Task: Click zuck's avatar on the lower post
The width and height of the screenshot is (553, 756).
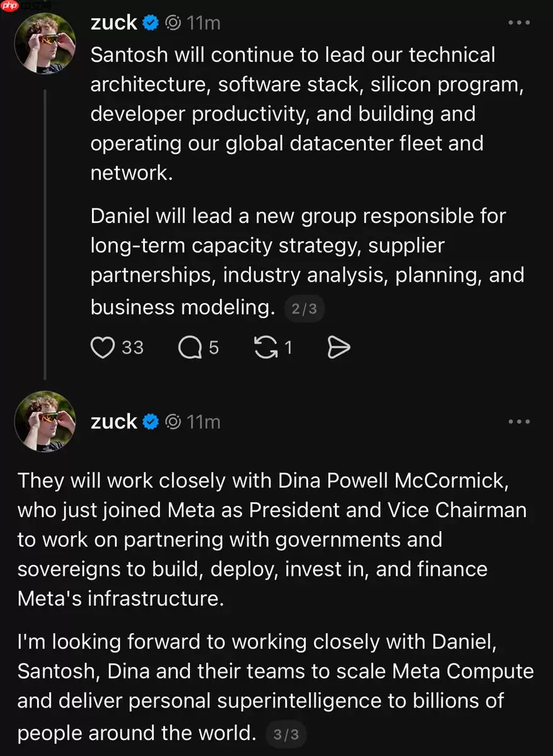Action: click(x=45, y=421)
